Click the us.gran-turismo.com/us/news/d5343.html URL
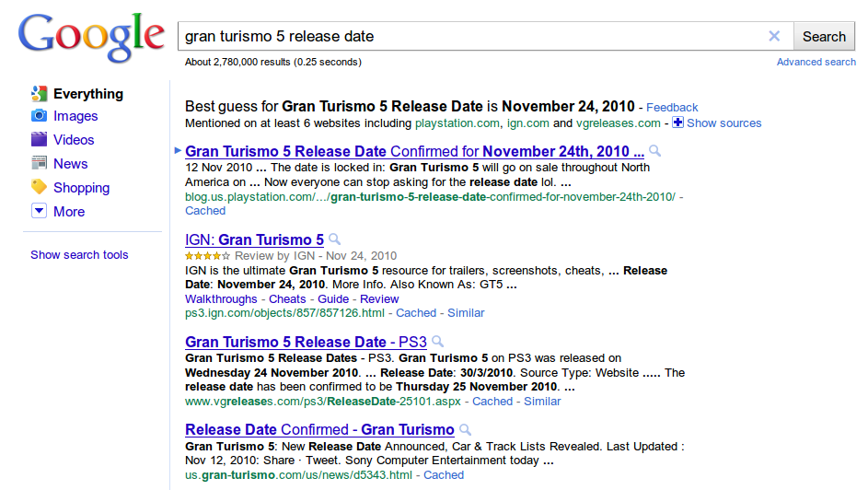 (x=298, y=475)
